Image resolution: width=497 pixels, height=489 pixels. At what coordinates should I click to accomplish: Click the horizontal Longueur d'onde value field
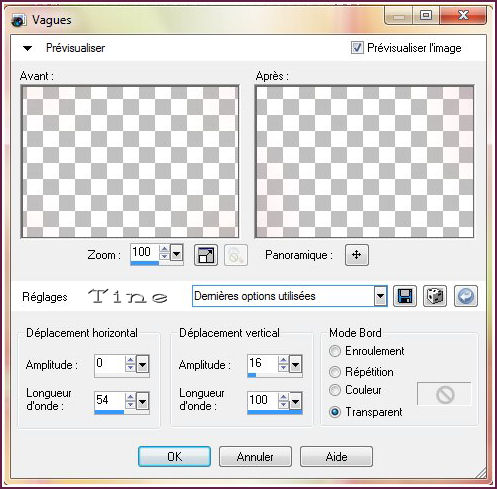[x=110, y=400]
